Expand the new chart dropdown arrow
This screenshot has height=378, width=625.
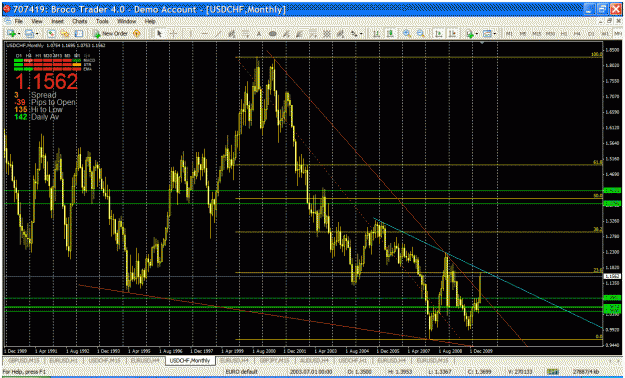(x=19, y=34)
